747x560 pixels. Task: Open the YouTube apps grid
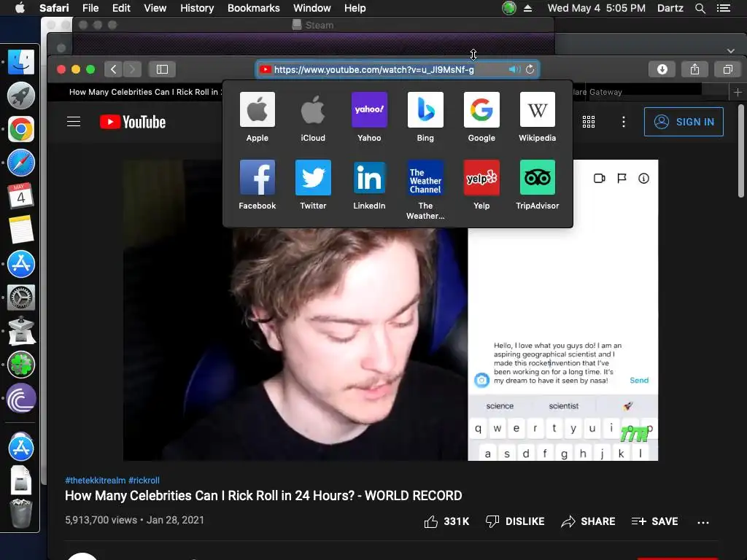[x=589, y=122]
